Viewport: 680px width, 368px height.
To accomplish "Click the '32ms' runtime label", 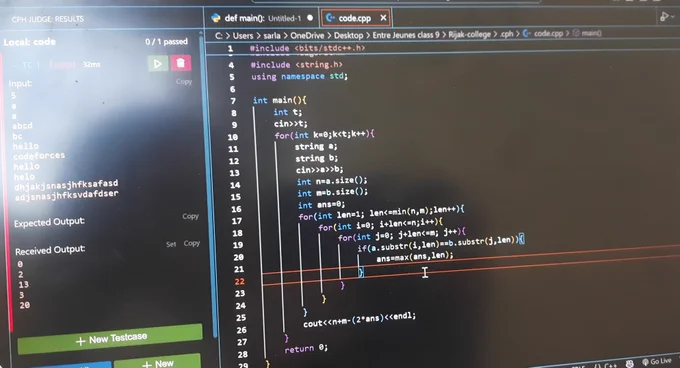I will coord(92,65).
